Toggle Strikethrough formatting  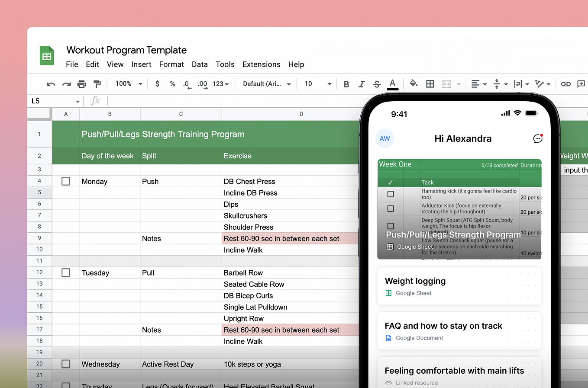pyautogui.click(x=377, y=84)
